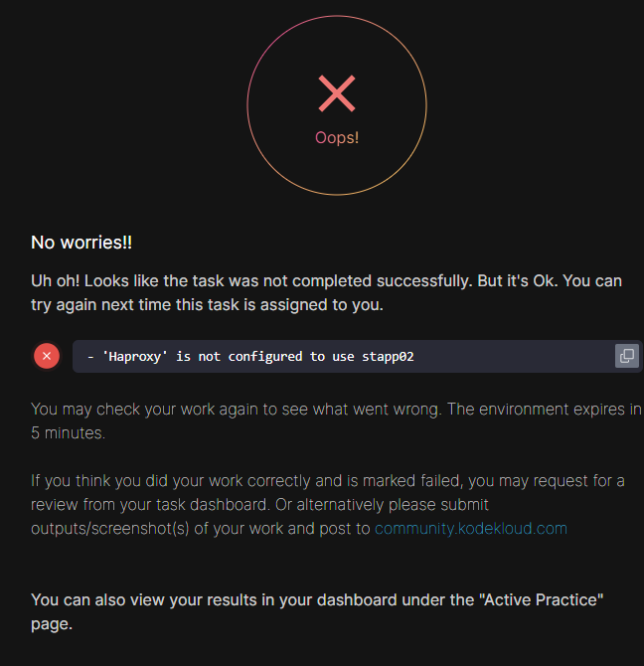This screenshot has width=644, height=666.
Task: Click the final "page." word
Action: point(52,625)
